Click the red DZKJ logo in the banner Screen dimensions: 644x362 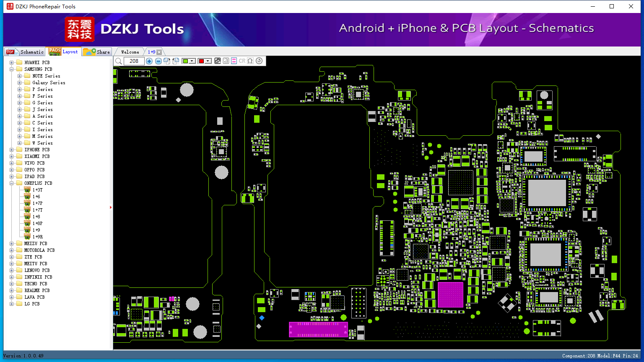pos(80,29)
